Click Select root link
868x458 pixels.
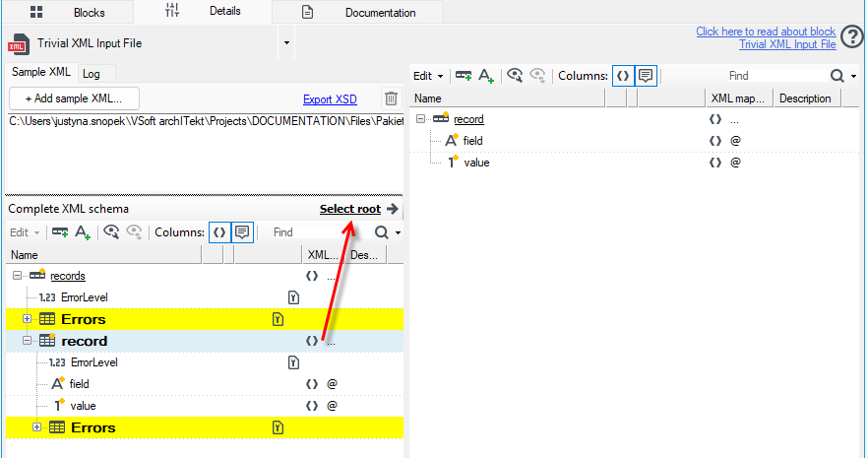tap(350, 209)
